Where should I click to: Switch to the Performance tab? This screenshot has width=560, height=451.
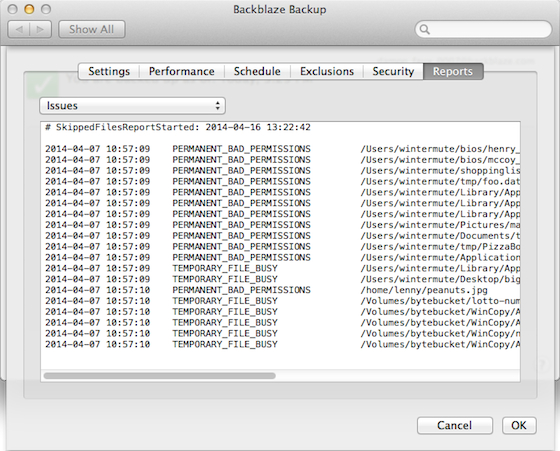pos(181,71)
